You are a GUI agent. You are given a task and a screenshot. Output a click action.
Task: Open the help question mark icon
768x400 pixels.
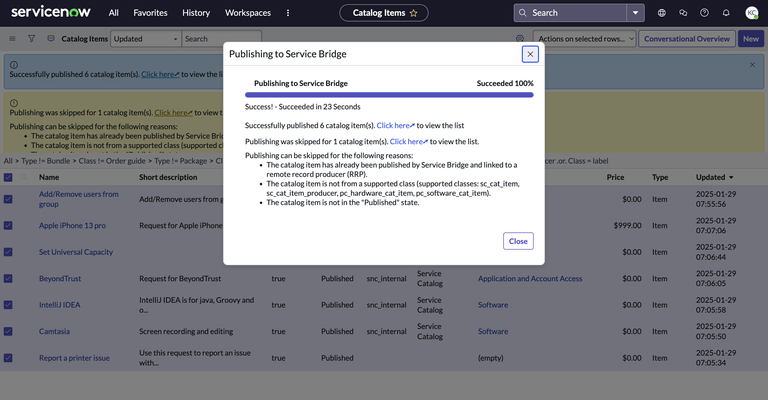(x=704, y=13)
